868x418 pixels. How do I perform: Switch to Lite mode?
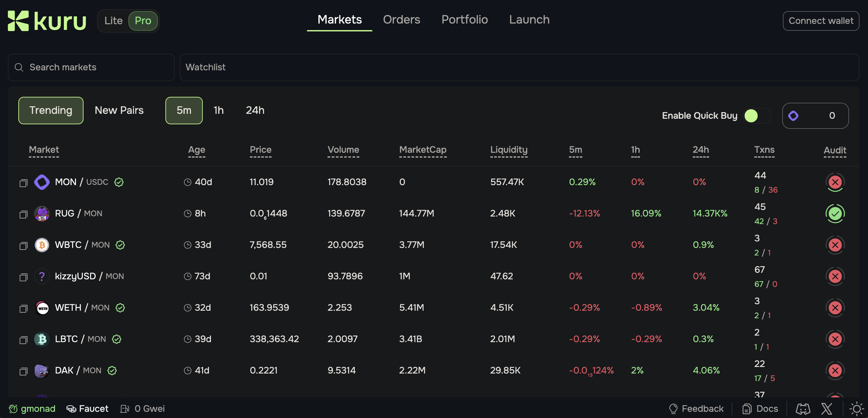point(113,21)
